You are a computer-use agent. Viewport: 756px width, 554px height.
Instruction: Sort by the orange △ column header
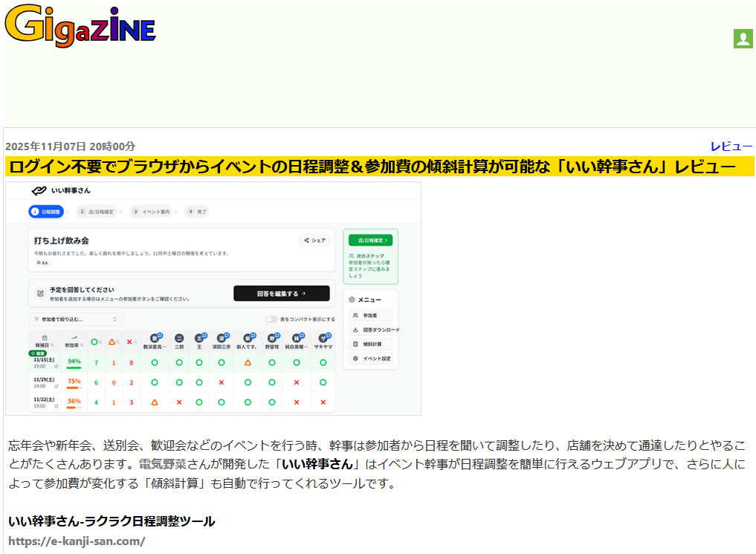point(113,342)
